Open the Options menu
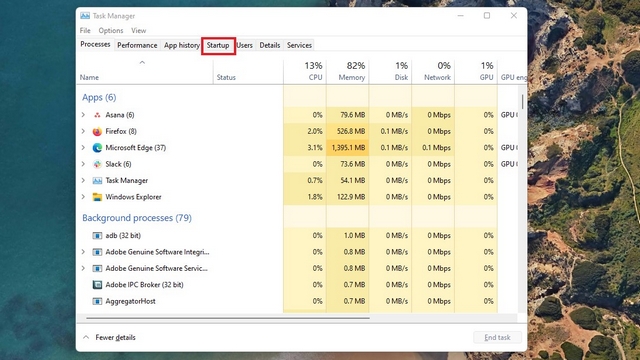 pyautogui.click(x=111, y=31)
